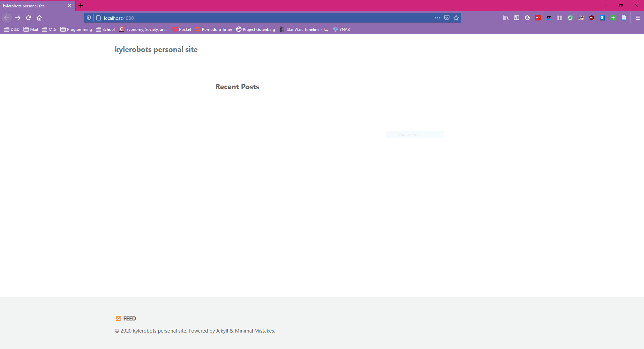Image resolution: width=644 pixels, height=349 pixels.
Task: Open page actions three-dot menu
Action: pos(437,18)
